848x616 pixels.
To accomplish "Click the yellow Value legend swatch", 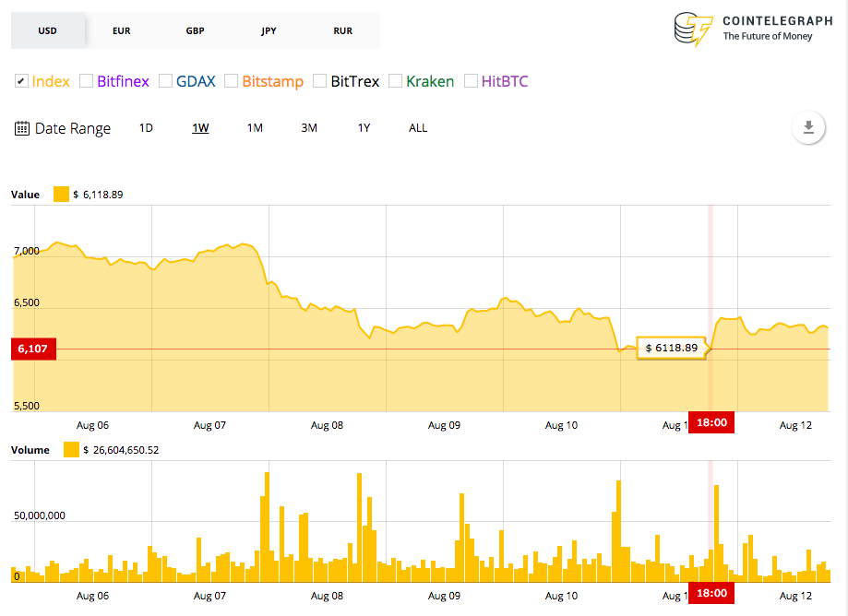I will (x=61, y=194).
